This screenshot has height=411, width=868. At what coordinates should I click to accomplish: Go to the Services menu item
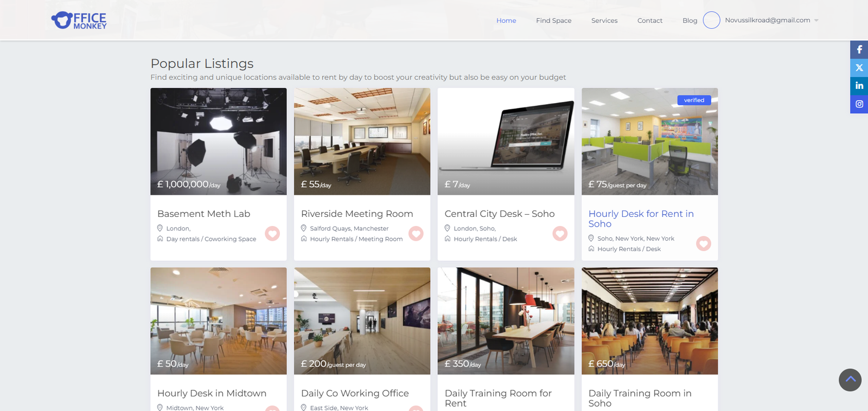click(x=604, y=21)
